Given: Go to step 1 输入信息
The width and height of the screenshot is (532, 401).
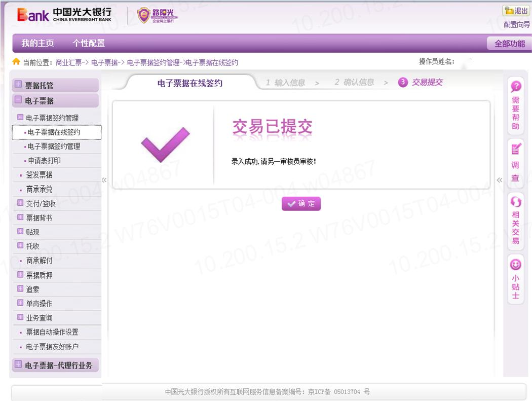Looking at the screenshot, I should point(285,83).
